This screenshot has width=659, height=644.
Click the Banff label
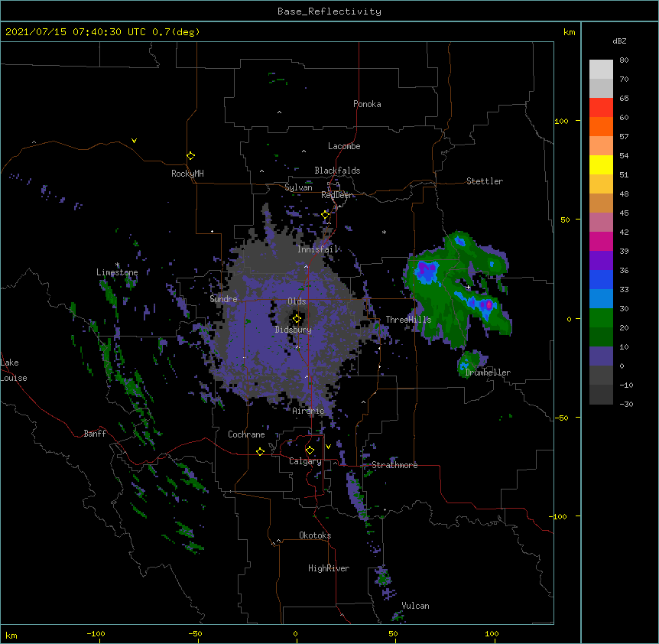coord(95,434)
